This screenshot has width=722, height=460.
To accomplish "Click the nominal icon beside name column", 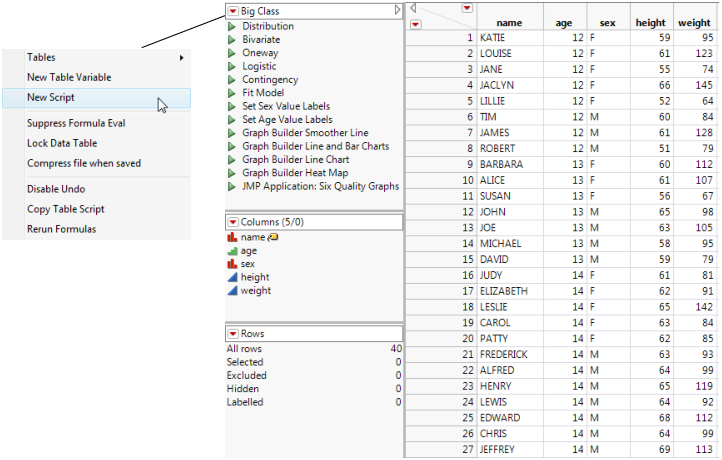I will [232, 237].
